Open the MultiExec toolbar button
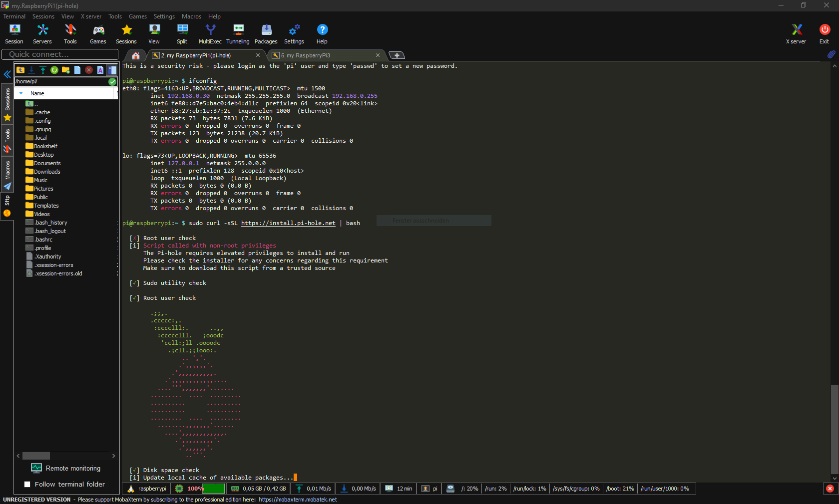The image size is (839, 504). tap(210, 34)
